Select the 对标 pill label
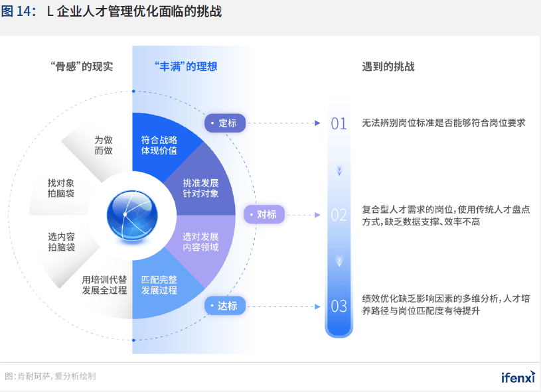This screenshot has height=392, width=541. [x=264, y=214]
